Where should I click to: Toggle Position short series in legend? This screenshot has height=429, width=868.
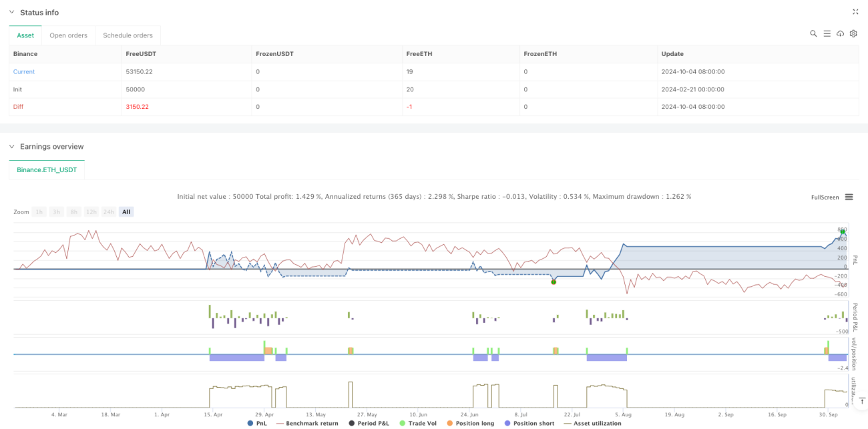point(529,423)
